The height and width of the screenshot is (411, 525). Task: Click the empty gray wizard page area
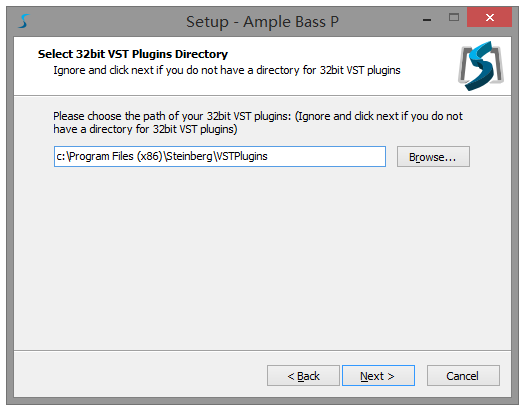[262, 258]
